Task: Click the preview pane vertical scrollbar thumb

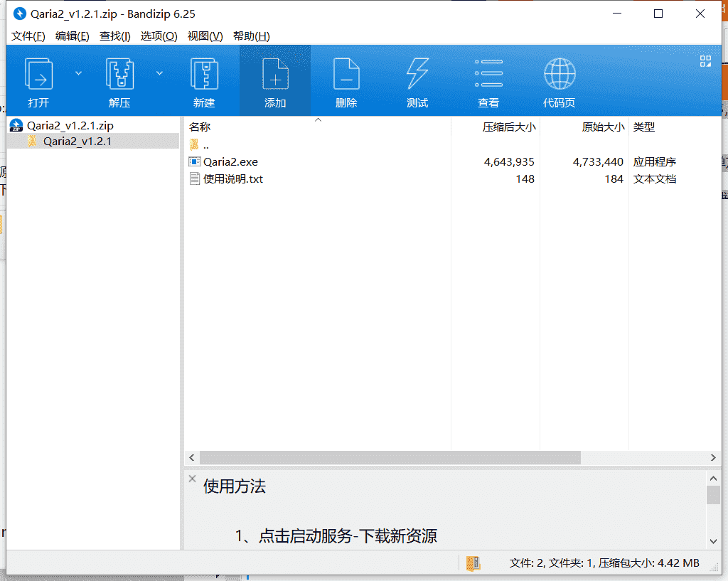Action: pos(714,495)
